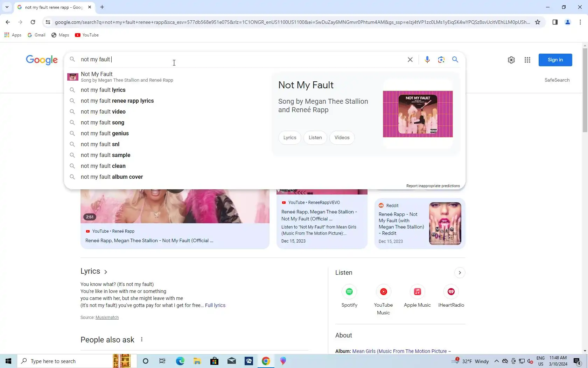Image resolution: width=588 pixels, height=368 pixels.
Task: Go back to the previous page
Action: tap(8, 22)
